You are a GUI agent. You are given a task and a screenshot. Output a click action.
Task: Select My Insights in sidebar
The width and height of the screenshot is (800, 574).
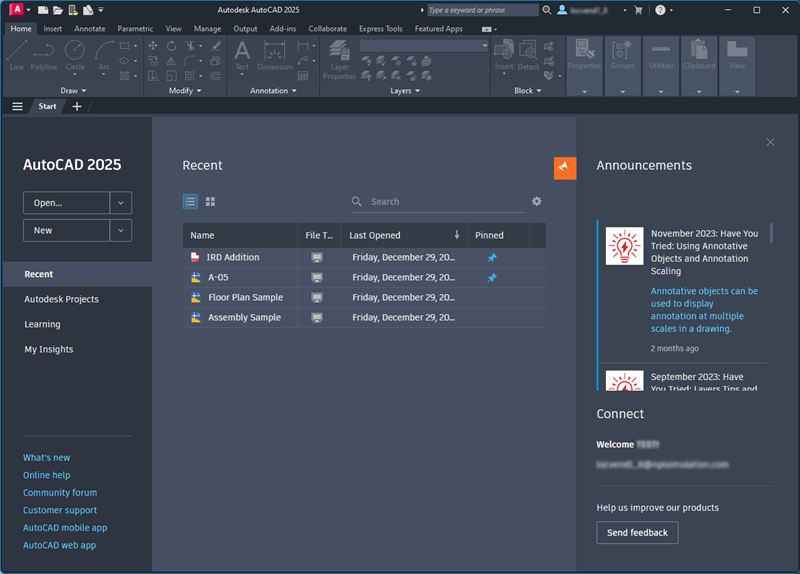tap(78, 349)
